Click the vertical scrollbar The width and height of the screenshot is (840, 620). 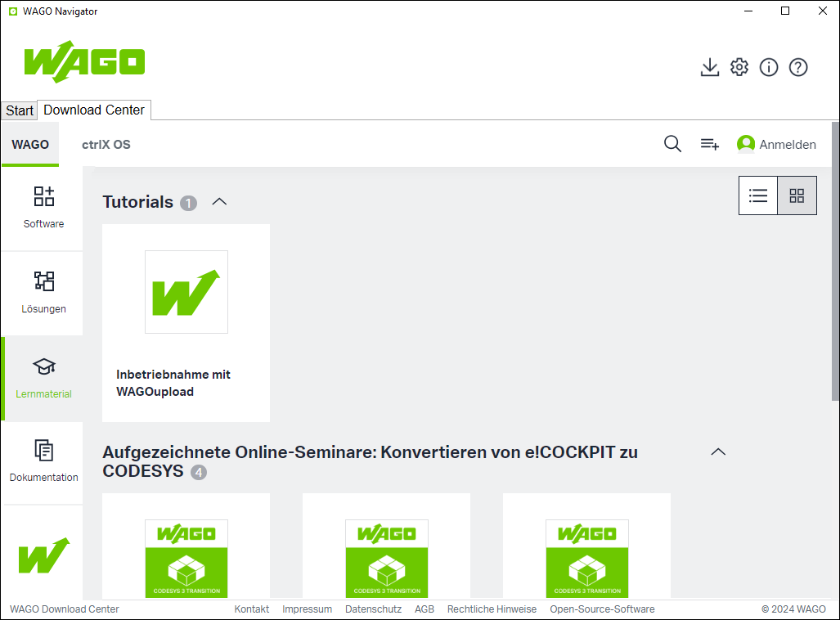pos(835,262)
